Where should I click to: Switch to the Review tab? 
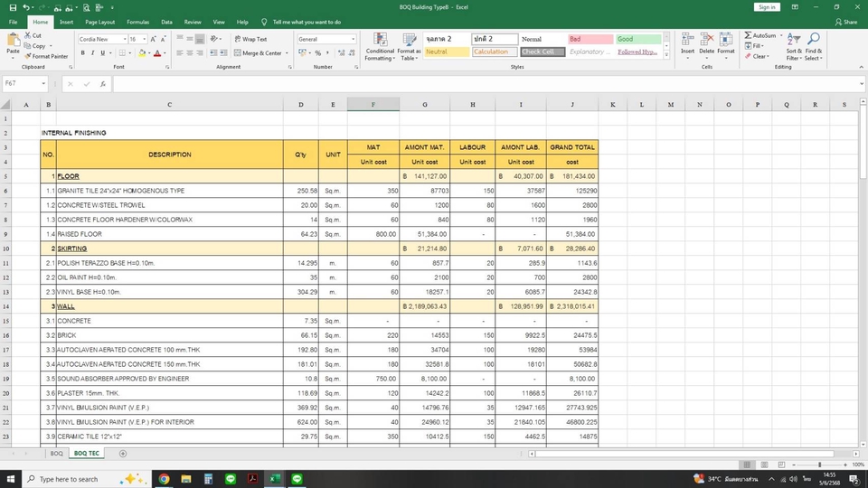point(193,22)
